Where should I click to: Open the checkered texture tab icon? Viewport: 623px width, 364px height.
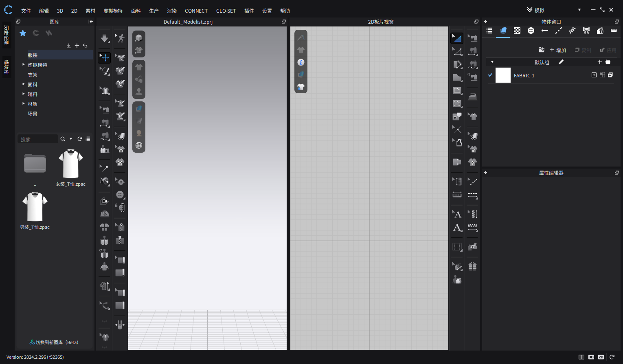[517, 31]
